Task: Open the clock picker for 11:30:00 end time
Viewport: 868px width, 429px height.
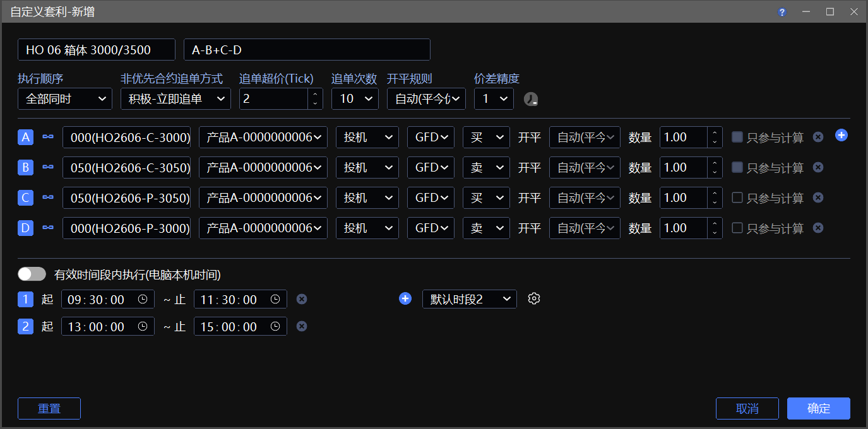Action: click(x=275, y=299)
